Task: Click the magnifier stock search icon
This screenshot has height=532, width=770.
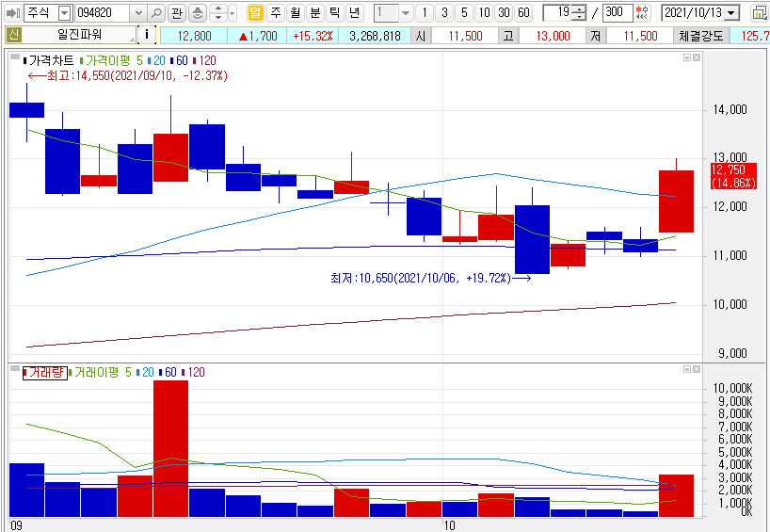Action: 156,13
